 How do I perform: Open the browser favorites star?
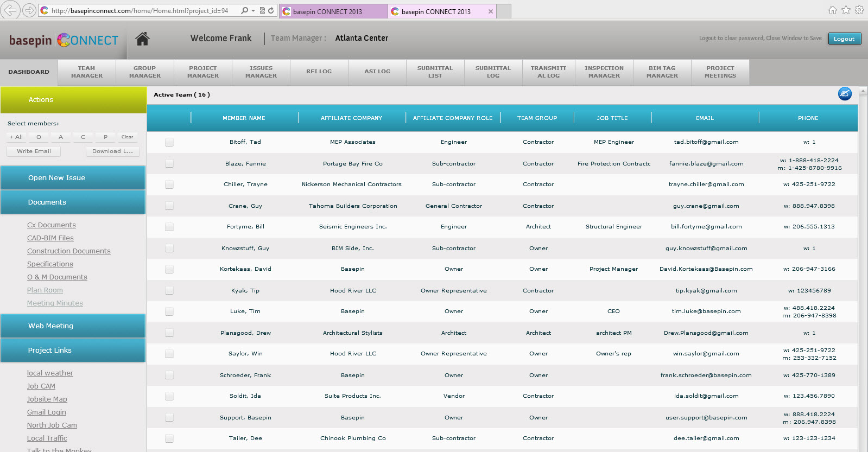point(846,10)
